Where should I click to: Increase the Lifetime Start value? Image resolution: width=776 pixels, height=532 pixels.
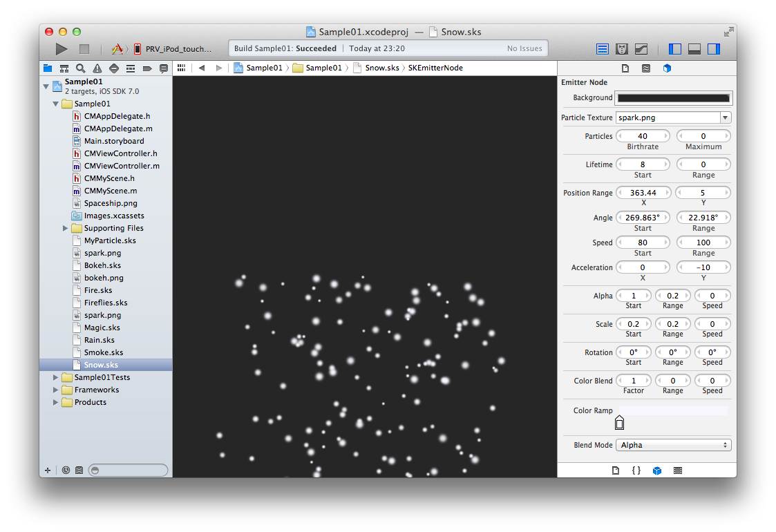(666, 164)
